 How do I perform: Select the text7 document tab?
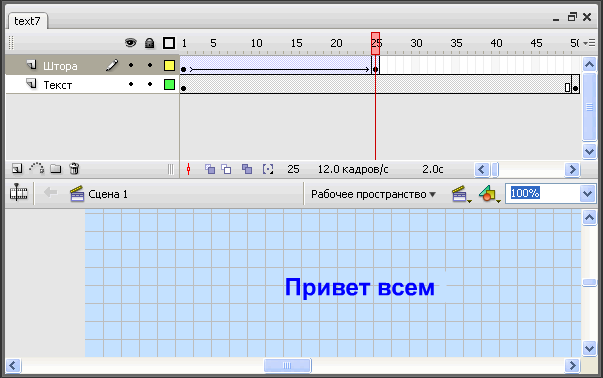pyautogui.click(x=27, y=21)
